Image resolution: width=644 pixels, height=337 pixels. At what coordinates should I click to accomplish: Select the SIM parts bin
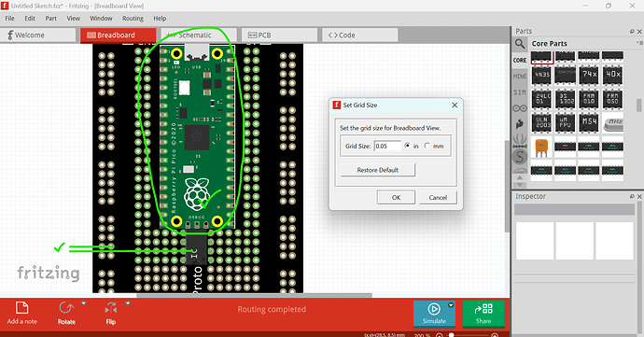click(520, 92)
